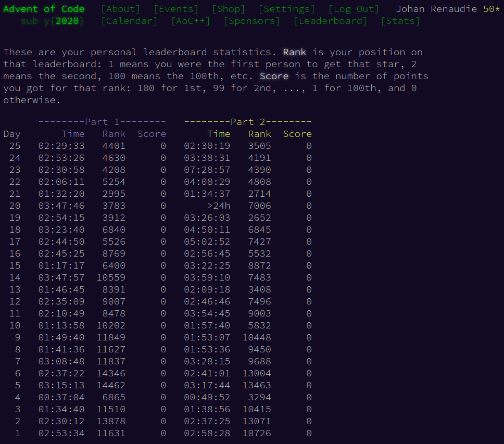Click Day 9 Part 1 rank 11849
The height and width of the screenshot is (444, 504).
111,337
